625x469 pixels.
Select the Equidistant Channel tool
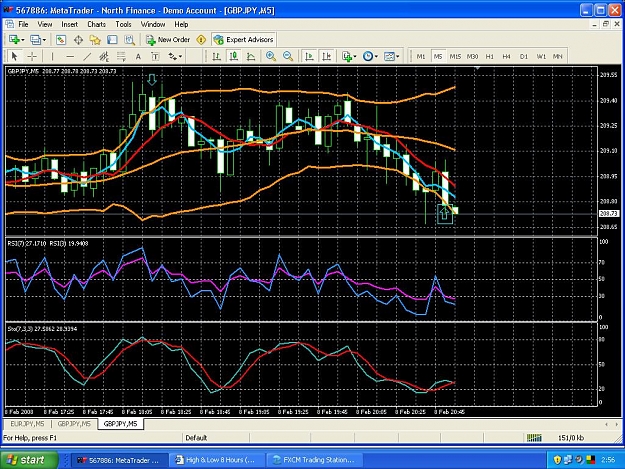[104, 57]
